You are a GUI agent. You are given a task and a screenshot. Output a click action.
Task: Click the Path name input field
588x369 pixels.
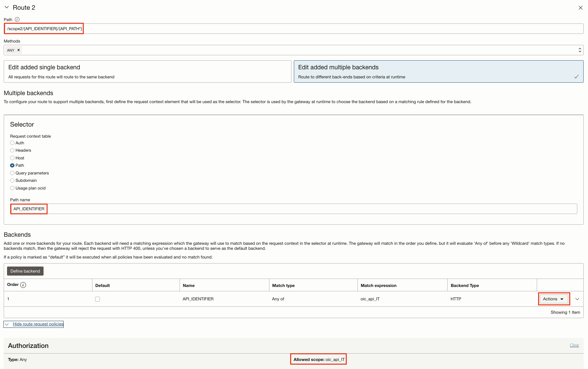point(302,209)
